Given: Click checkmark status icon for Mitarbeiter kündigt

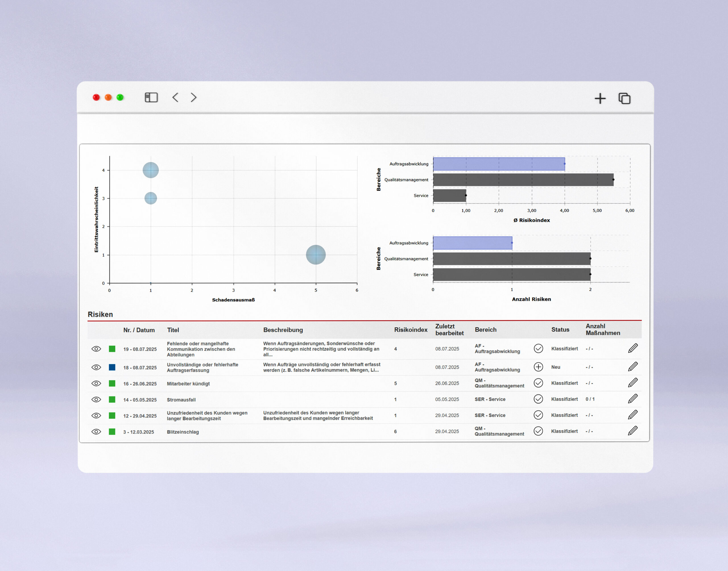Looking at the screenshot, I should pos(538,383).
